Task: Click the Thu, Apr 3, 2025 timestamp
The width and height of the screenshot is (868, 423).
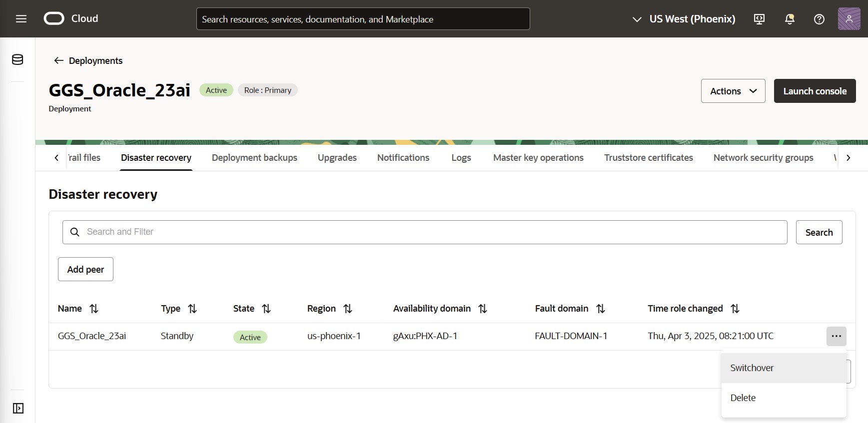Action: 711,336
